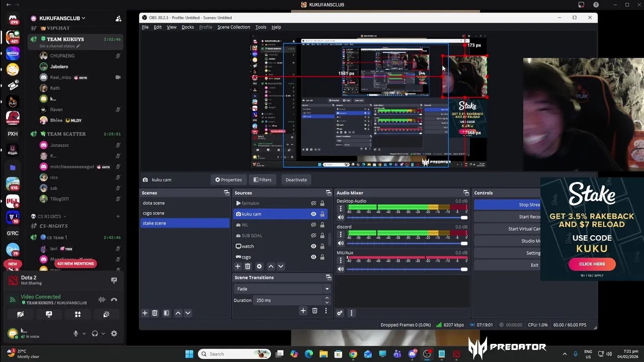Open scene filters icon in Scenes toolbar

click(166, 313)
